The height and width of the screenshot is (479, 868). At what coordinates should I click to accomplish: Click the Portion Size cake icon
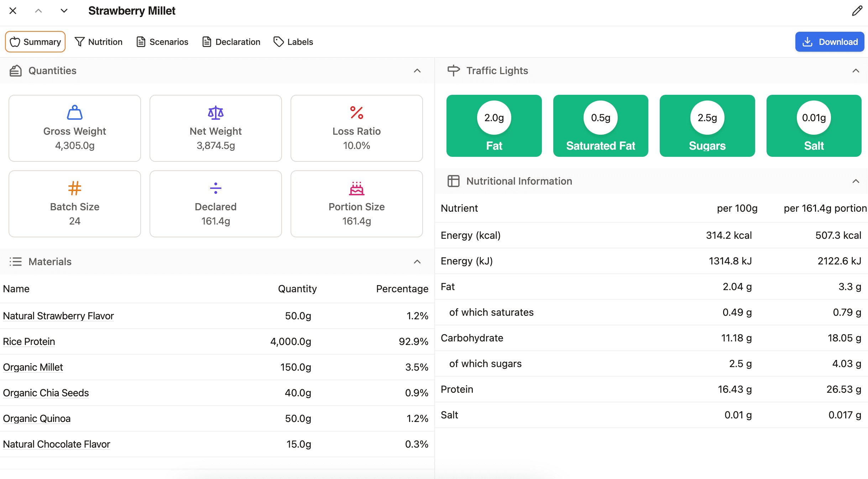(356, 189)
